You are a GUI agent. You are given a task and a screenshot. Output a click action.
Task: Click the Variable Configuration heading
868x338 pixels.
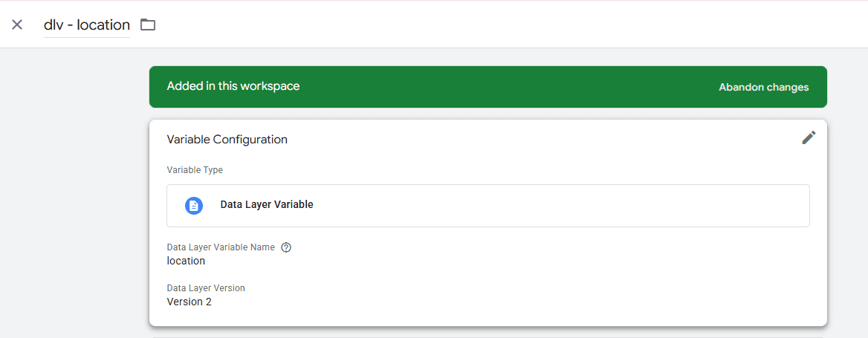[227, 140]
